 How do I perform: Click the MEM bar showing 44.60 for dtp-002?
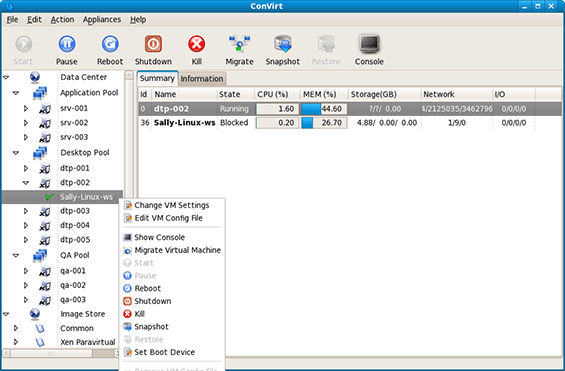click(324, 109)
